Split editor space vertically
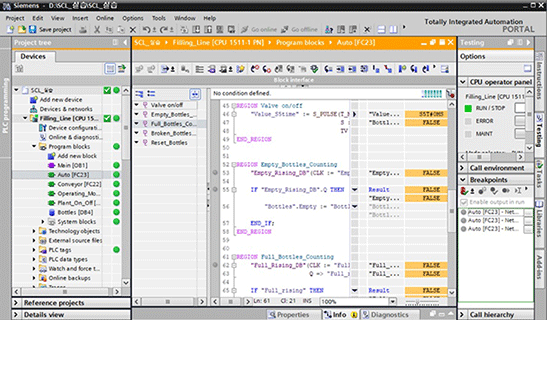 (x=394, y=30)
